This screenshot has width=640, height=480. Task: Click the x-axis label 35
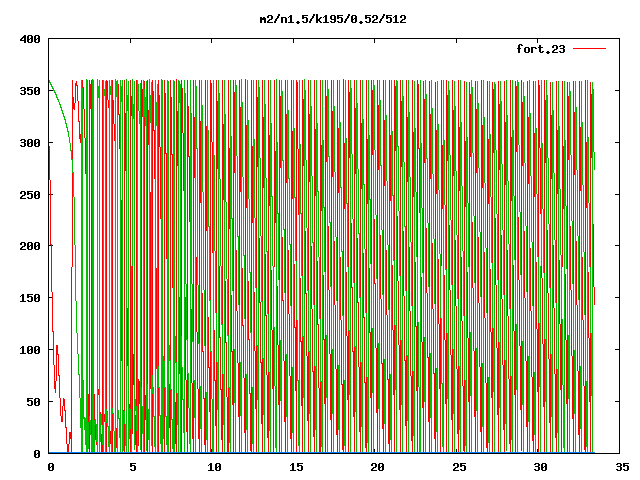point(622,467)
